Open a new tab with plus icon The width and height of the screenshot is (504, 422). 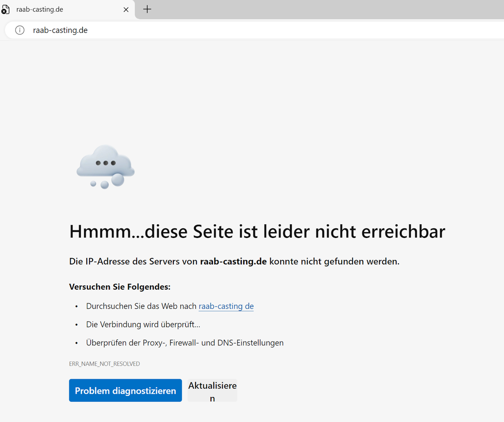(x=147, y=10)
